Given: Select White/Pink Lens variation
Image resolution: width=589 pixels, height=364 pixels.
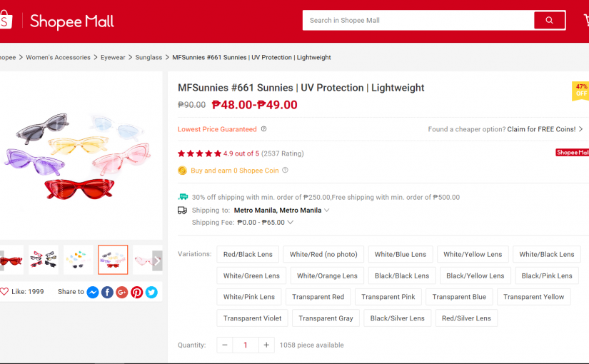Looking at the screenshot, I should point(249,297).
